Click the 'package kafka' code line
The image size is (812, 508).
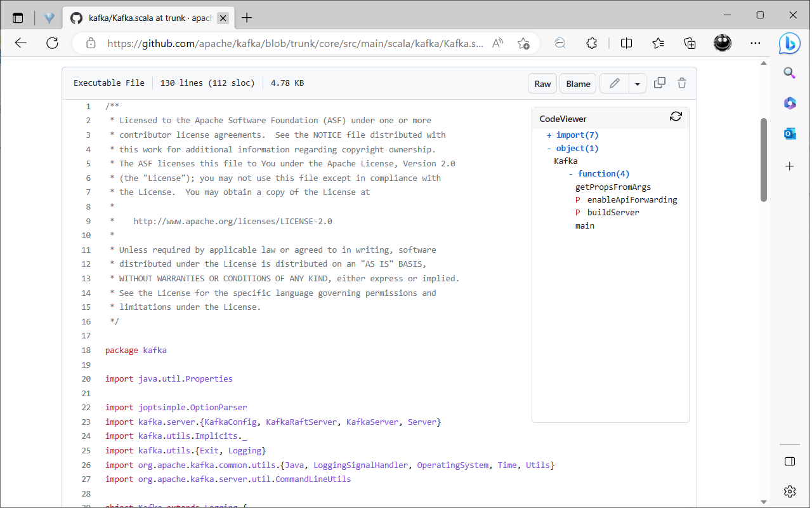(x=136, y=351)
